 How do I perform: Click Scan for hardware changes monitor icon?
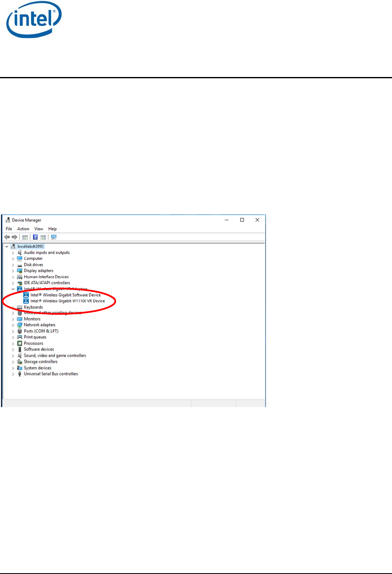(x=54, y=237)
